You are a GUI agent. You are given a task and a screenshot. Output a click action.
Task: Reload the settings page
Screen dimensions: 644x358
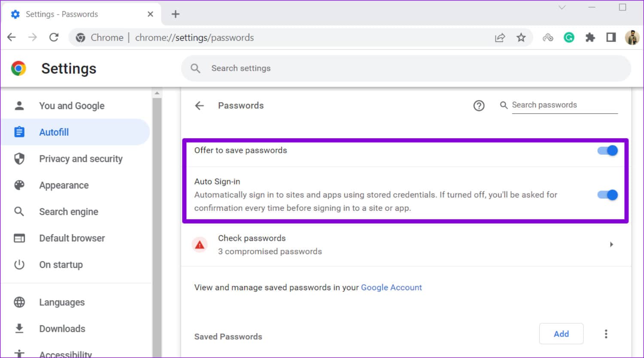(x=54, y=37)
